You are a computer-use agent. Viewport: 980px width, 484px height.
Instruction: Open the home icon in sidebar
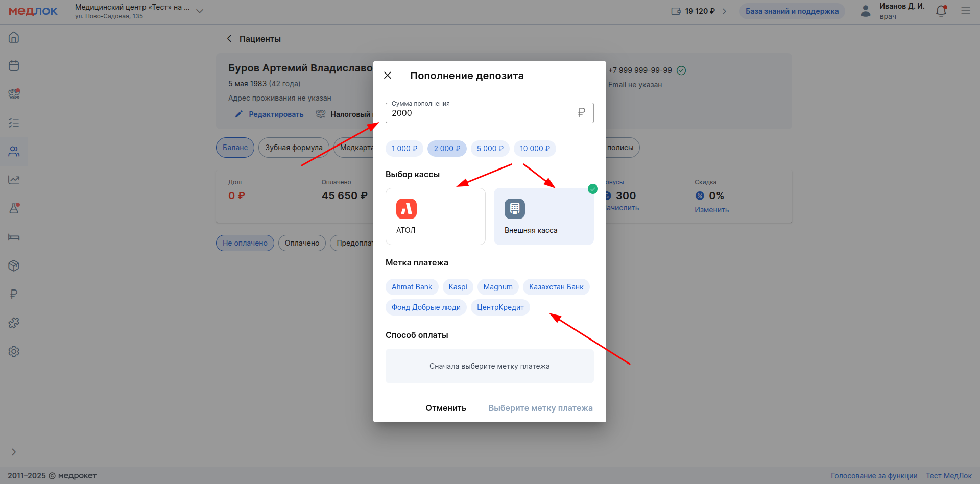(x=14, y=37)
